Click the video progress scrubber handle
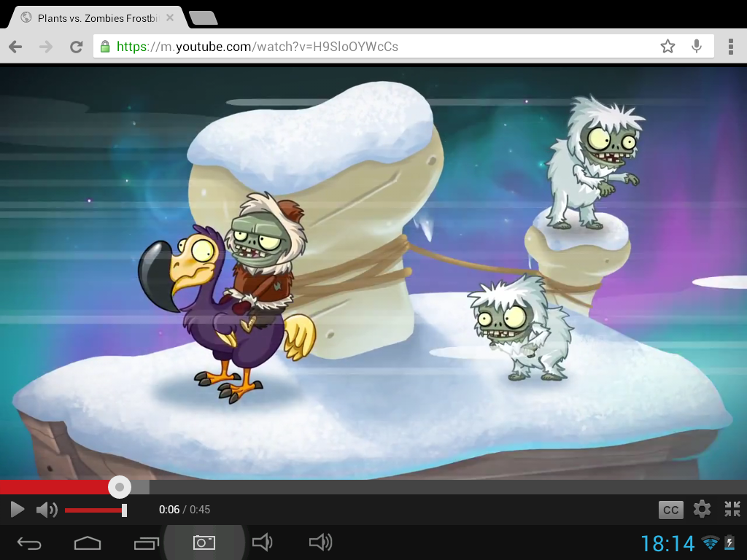This screenshot has width=747, height=560. pos(120,486)
